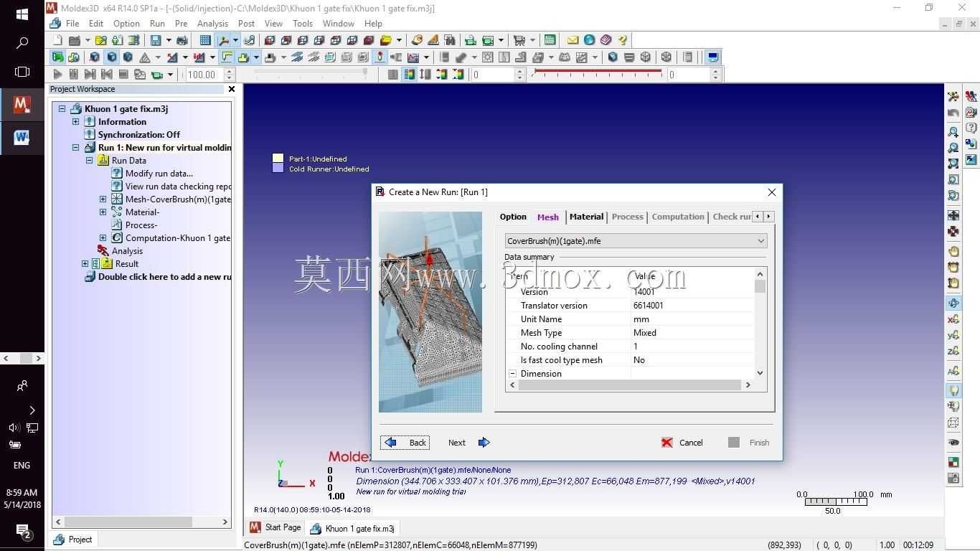Open the Tools menu
This screenshot has width=980, height=551.
pyautogui.click(x=303, y=24)
